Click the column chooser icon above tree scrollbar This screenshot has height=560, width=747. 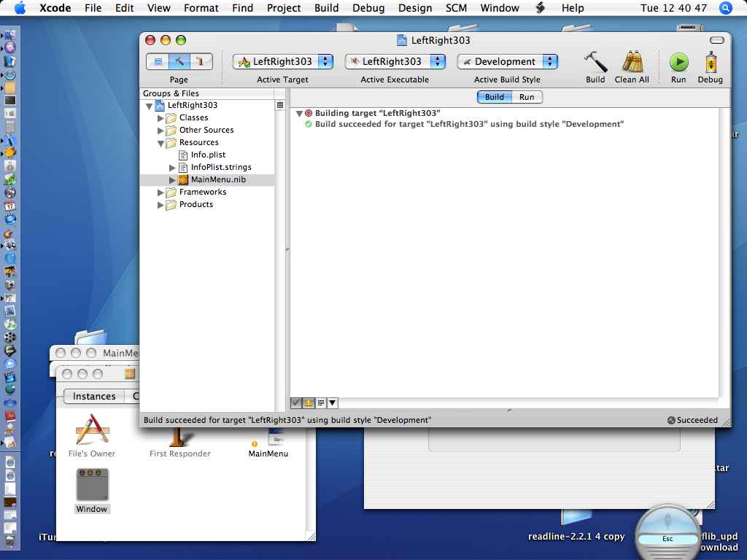[x=280, y=105]
